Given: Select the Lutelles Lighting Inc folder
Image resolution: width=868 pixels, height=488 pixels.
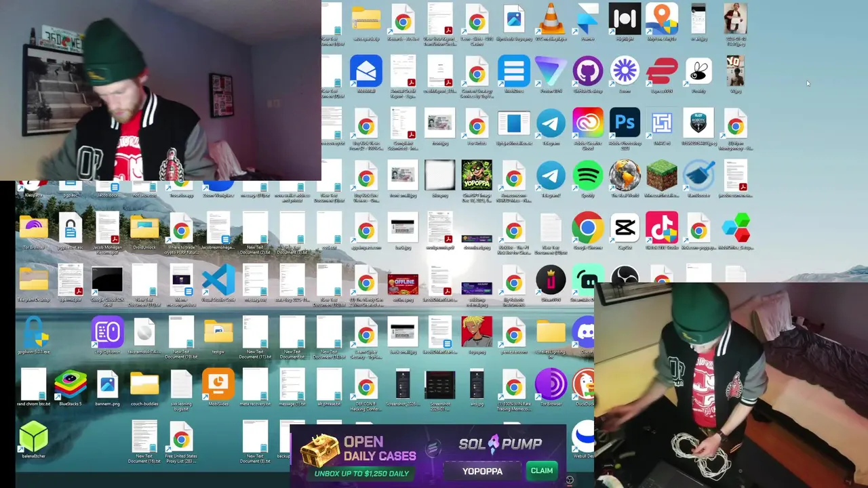Looking at the screenshot, I should (x=551, y=333).
